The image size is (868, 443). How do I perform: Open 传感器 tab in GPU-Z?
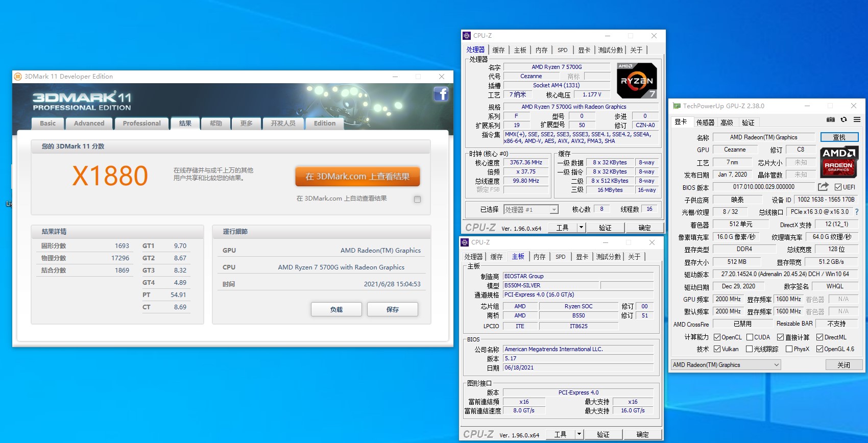(x=705, y=122)
